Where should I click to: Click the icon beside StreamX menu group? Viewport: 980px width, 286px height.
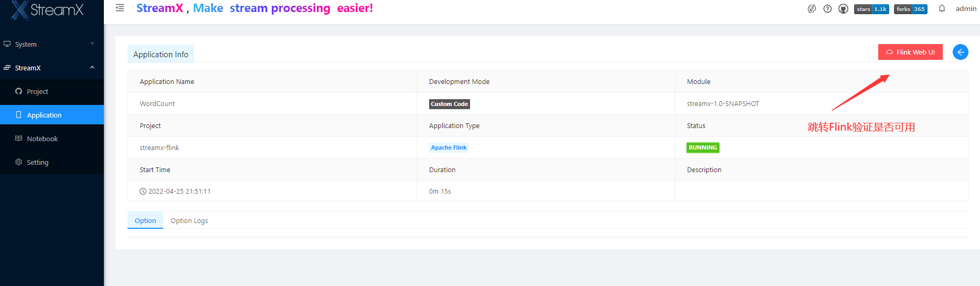(7, 68)
